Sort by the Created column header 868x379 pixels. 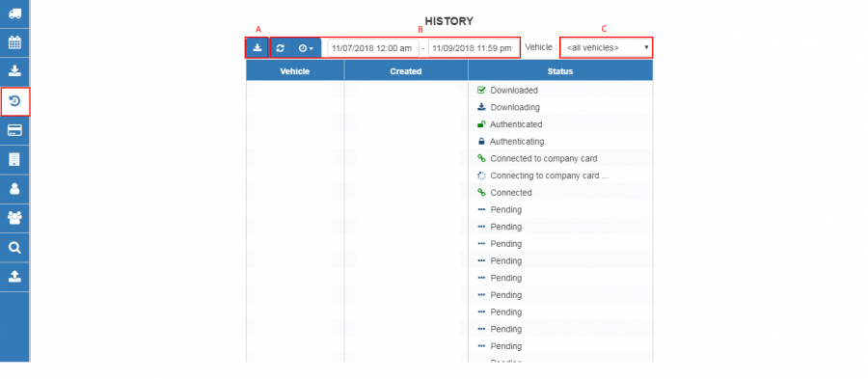pyautogui.click(x=406, y=70)
